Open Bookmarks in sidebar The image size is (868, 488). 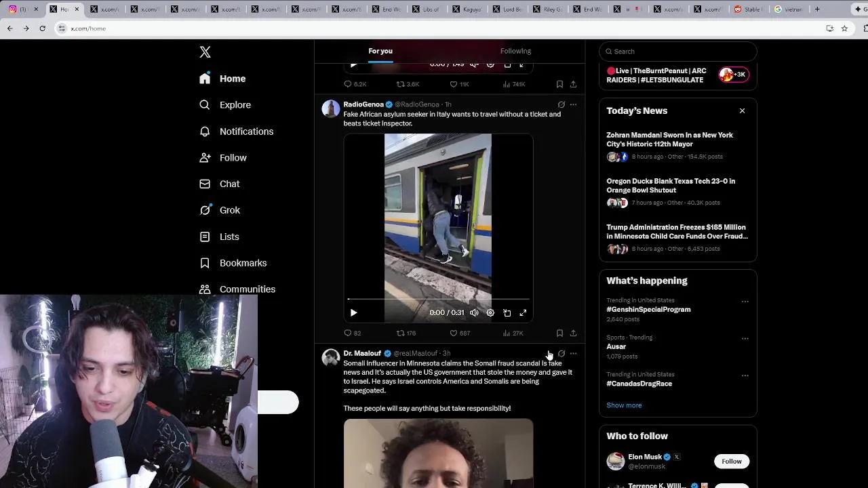coord(233,263)
